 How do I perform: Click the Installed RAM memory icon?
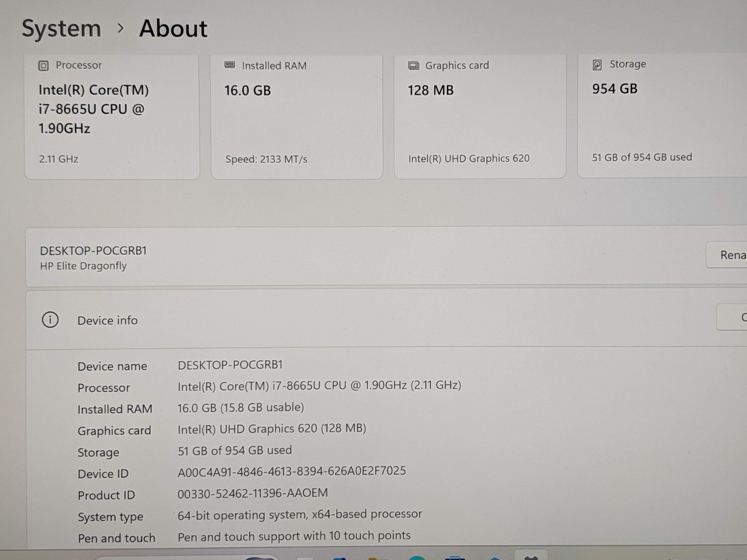[230, 65]
